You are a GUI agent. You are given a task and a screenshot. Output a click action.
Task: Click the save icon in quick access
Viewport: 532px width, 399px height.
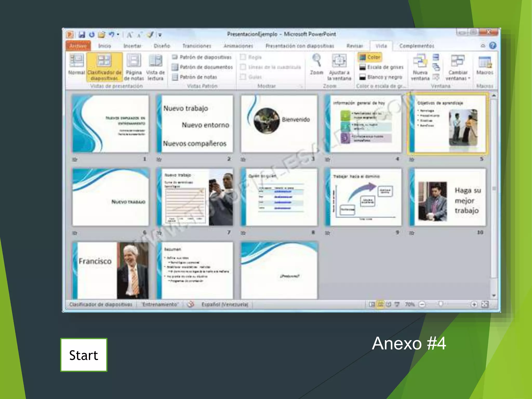(x=82, y=35)
